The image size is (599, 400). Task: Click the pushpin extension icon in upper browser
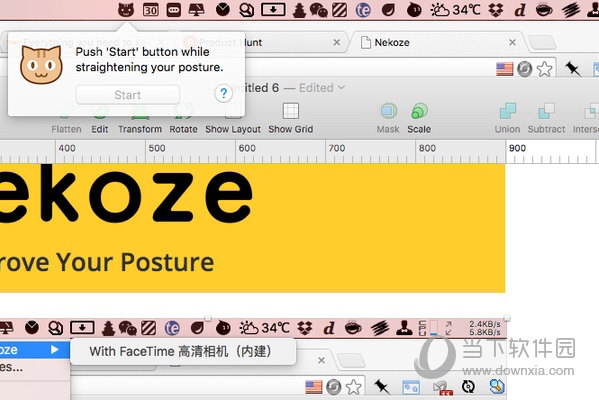point(572,69)
